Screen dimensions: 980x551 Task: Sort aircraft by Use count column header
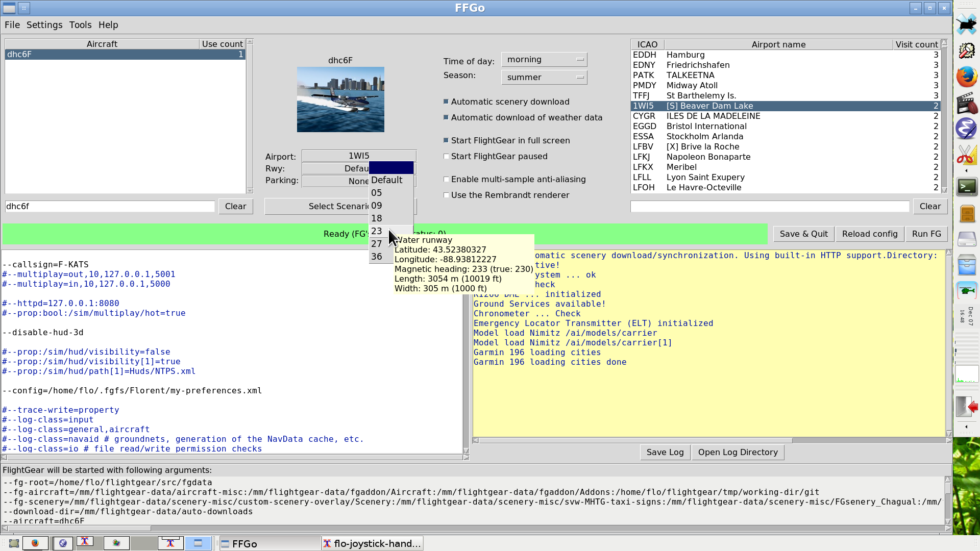(x=222, y=44)
